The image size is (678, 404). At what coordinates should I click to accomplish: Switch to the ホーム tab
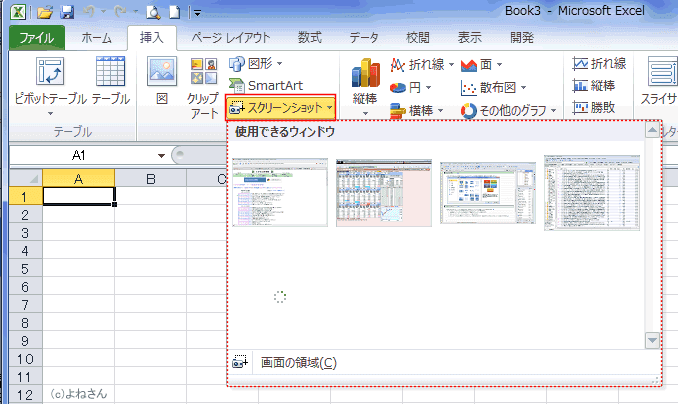[x=96, y=38]
